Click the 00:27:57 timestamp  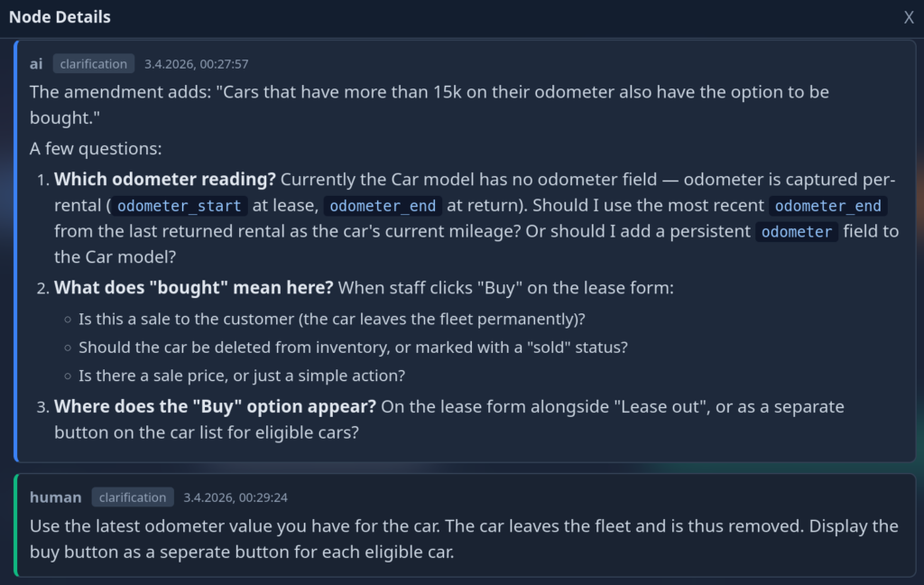click(x=196, y=64)
